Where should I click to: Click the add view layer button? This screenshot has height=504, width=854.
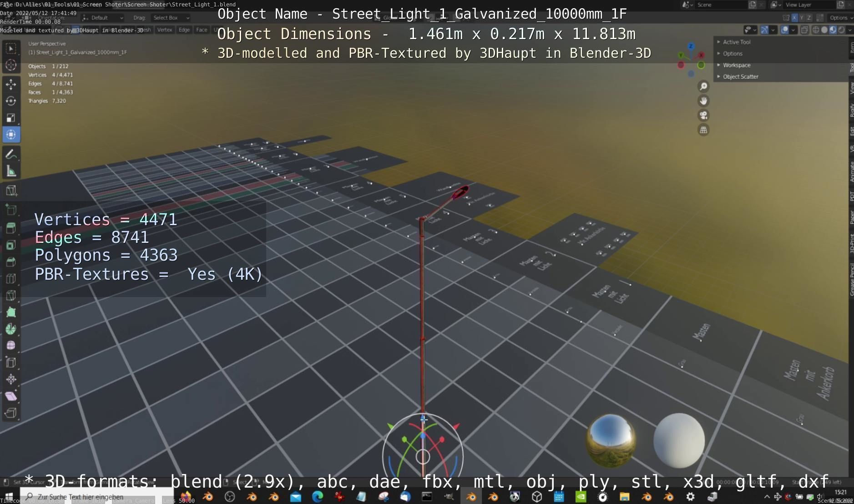click(841, 5)
